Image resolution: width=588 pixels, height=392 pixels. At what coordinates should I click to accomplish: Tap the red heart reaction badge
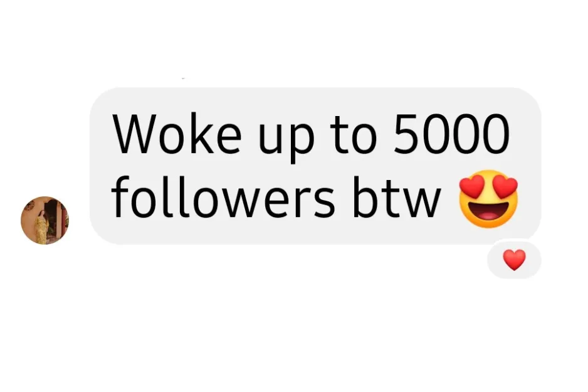pos(514,260)
